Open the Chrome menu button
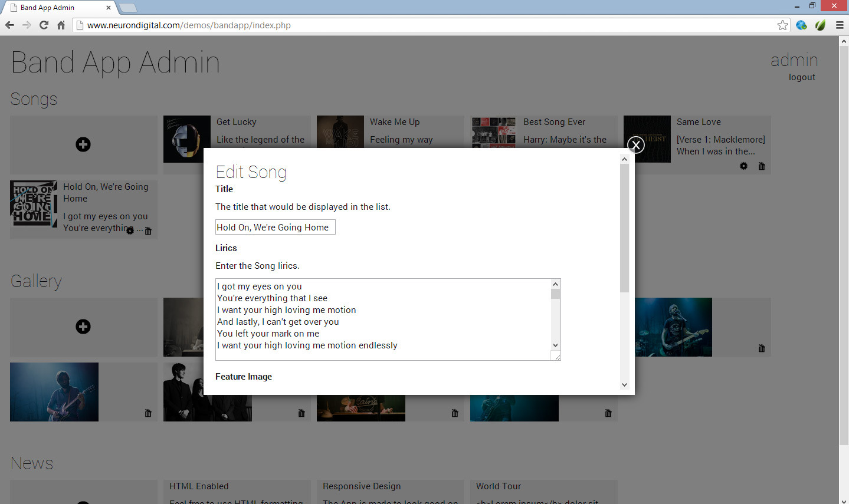 pyautogui.click(x=839, y=25)
